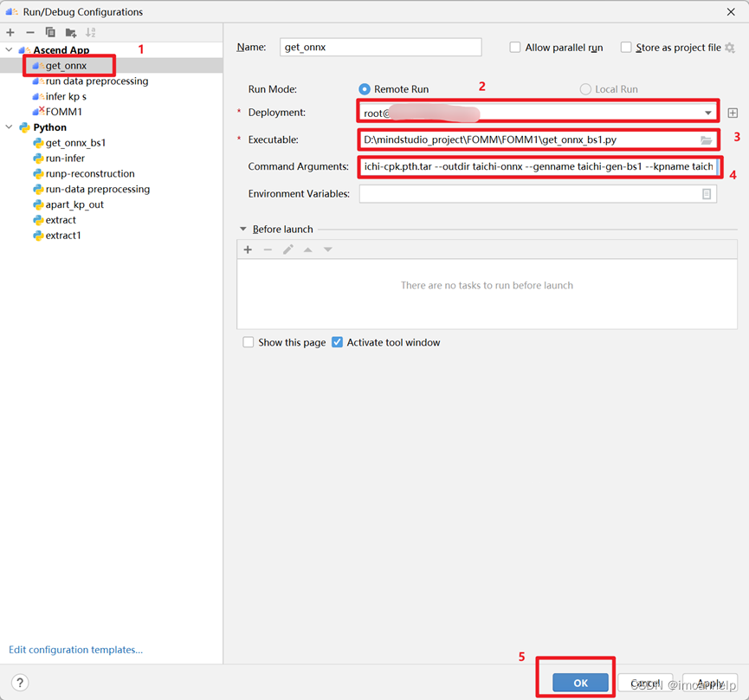Select the Local Run radio button
This screenshot has height=700, width=749.
[x=586, y=87]
